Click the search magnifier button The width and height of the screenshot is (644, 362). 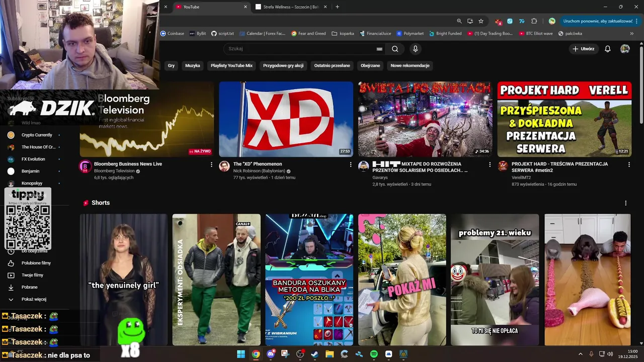click(395, 49)
